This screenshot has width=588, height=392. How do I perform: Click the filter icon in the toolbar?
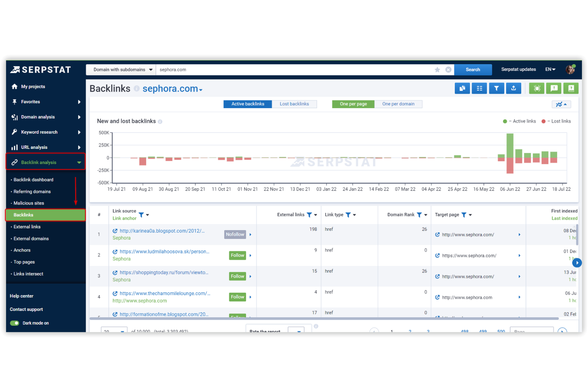[496, 88]
